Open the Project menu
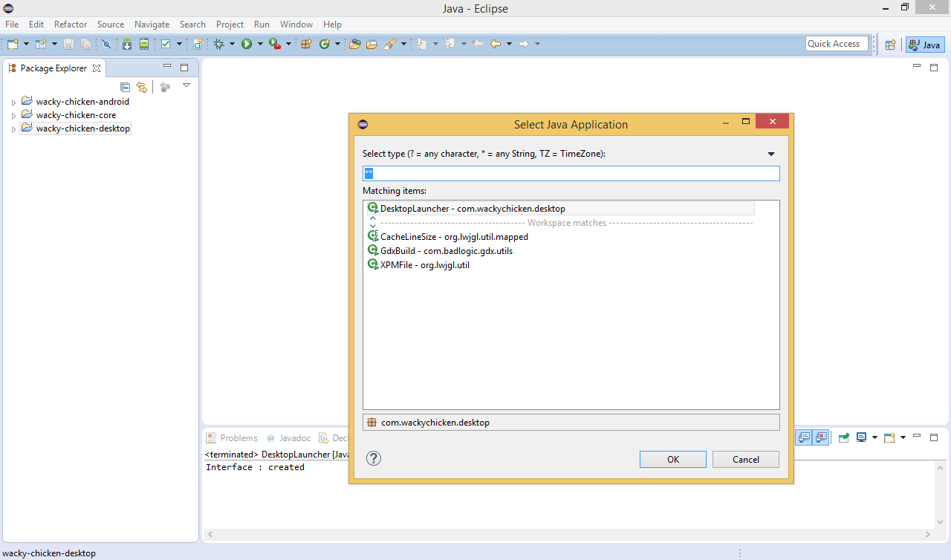 [230, 25]
